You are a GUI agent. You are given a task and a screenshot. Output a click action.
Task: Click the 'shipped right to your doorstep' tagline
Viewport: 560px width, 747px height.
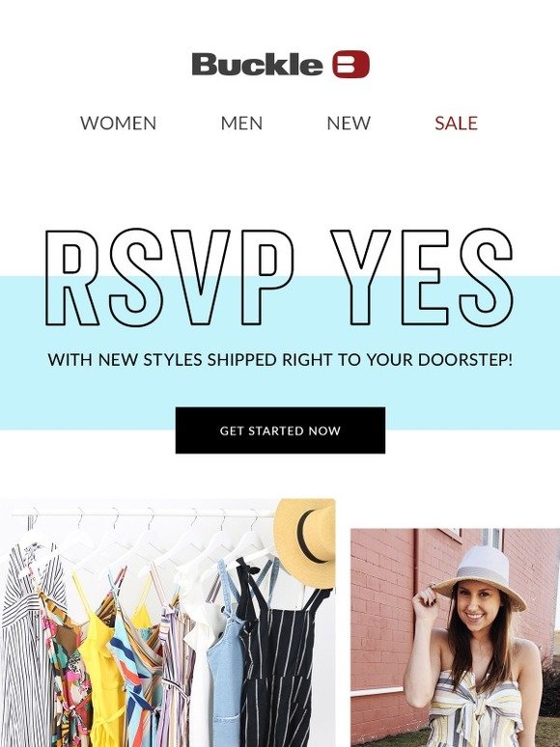pyautogui.click(x=280, y=359)
